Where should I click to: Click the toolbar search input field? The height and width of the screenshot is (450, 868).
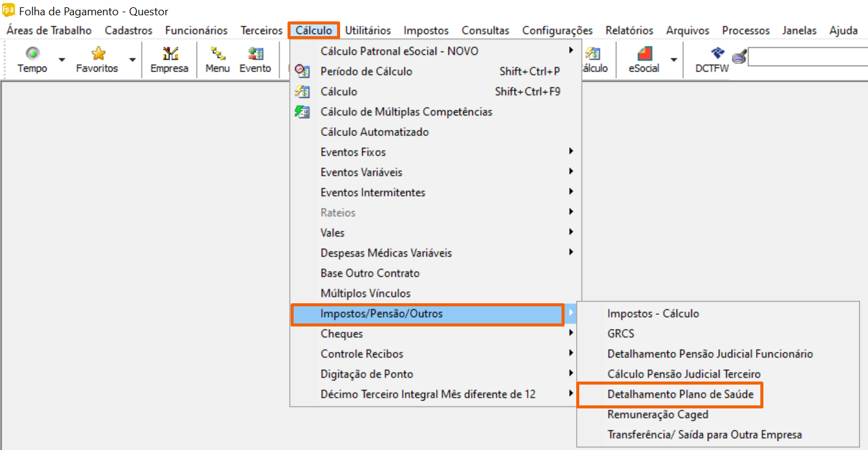pos(806,57)
